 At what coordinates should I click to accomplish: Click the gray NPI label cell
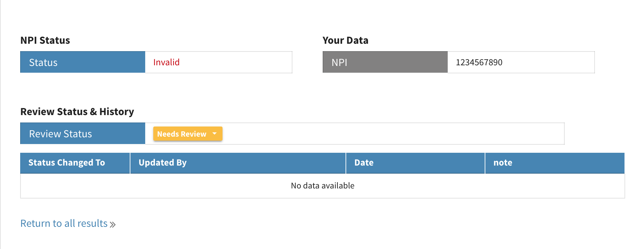click(x=385, y=62)
